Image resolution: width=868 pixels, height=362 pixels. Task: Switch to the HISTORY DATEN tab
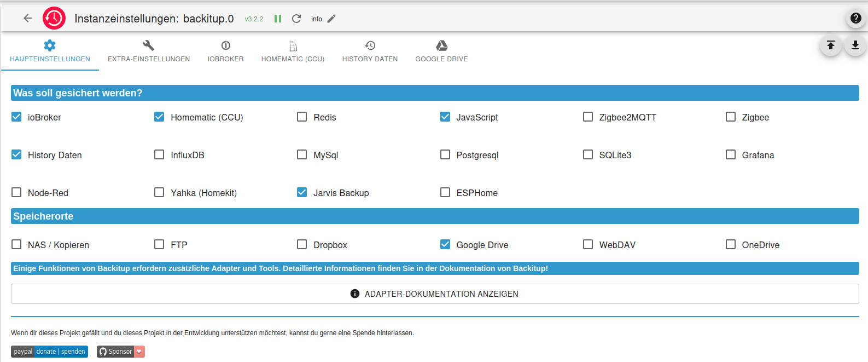[x=370, y=51]
